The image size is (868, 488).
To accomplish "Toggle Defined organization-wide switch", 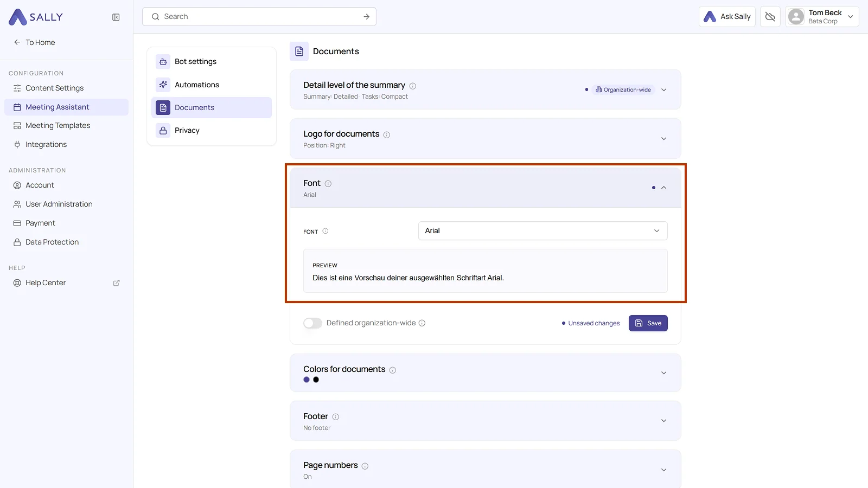I will [x=312, y=323].
